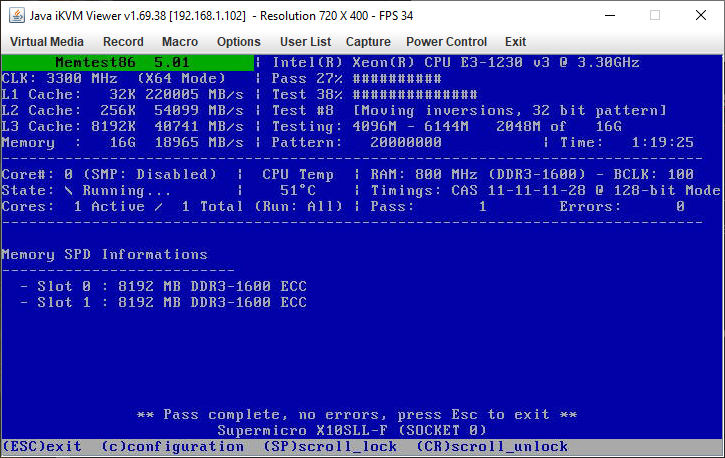This screenshot has width=725, height=458.
Task: Click the State Running text
Action: pyautogui.click(x=86, y=190)
